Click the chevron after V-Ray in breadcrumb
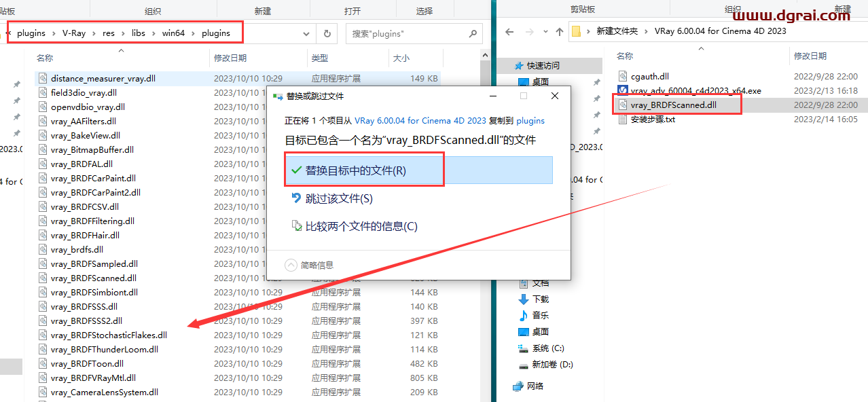 94,33
